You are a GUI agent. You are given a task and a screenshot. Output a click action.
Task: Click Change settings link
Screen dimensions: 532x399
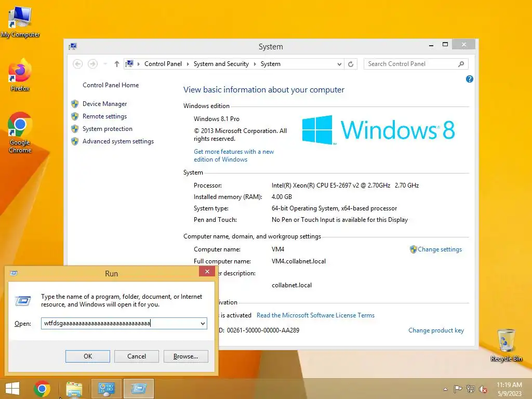440,249
